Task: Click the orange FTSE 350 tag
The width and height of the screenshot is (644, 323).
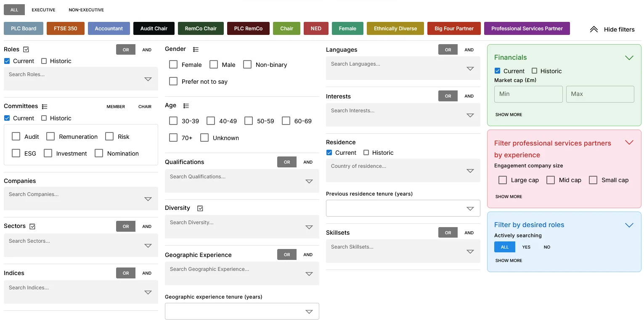Action: (x=66, y=29)
